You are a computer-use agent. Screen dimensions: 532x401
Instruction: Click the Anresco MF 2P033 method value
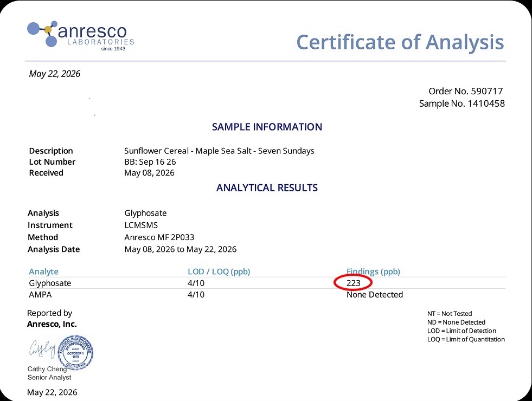click(x=159, y=237)
